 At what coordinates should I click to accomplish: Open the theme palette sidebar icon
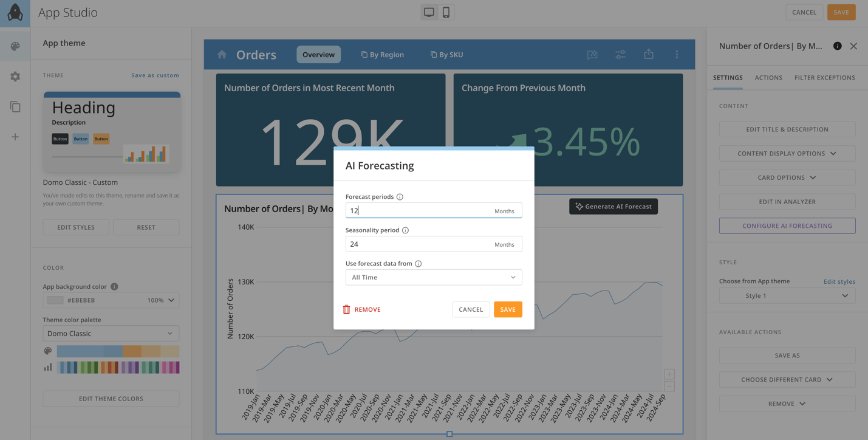pos(15,46)
